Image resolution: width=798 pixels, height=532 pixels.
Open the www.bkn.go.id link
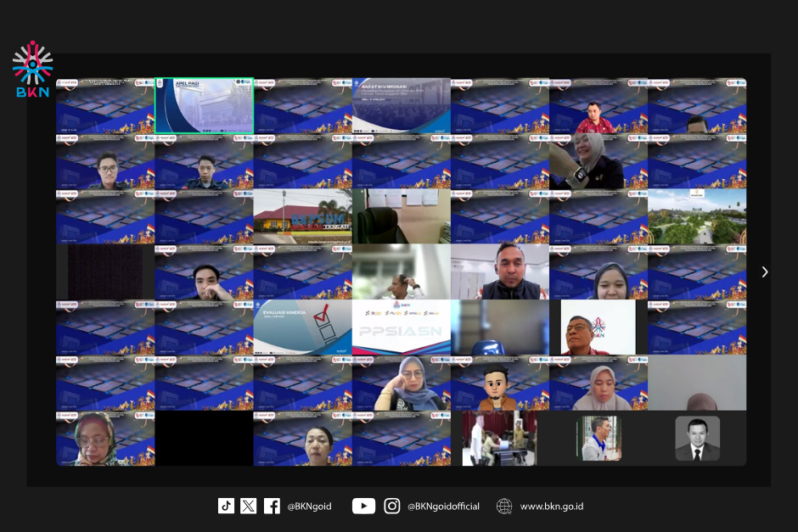(551, 507)
